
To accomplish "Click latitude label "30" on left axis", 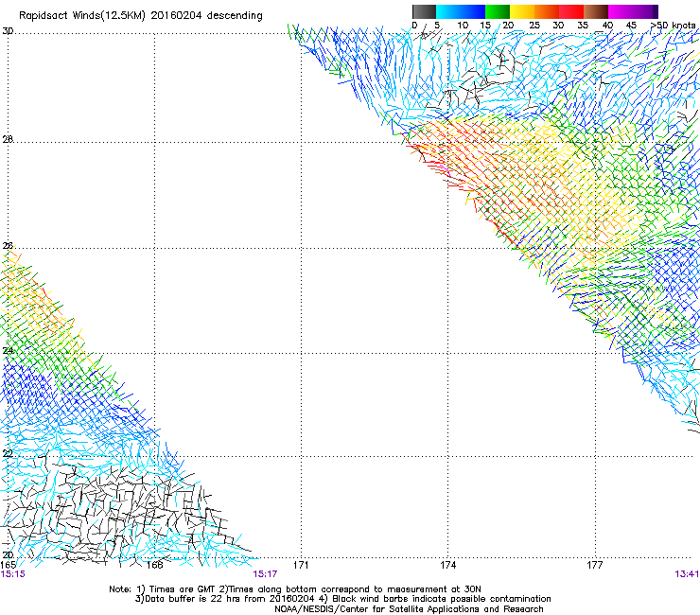I will (x=8, y=31).
